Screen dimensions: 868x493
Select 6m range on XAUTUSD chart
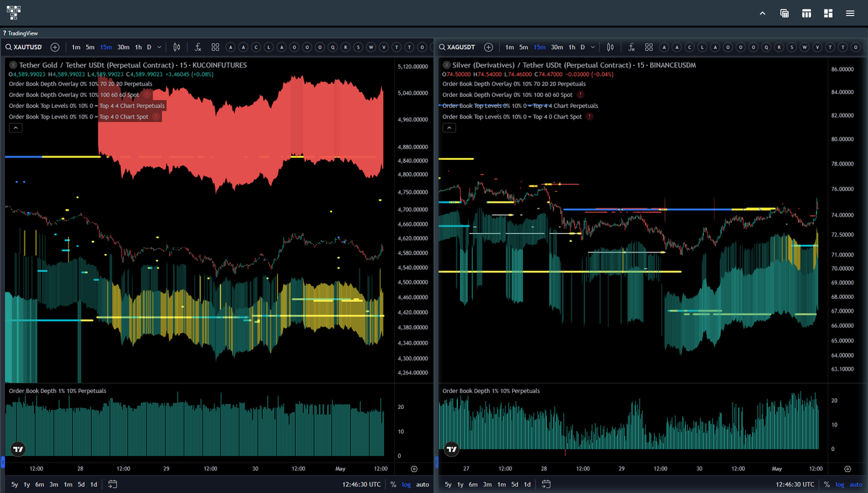click(39, 484)
